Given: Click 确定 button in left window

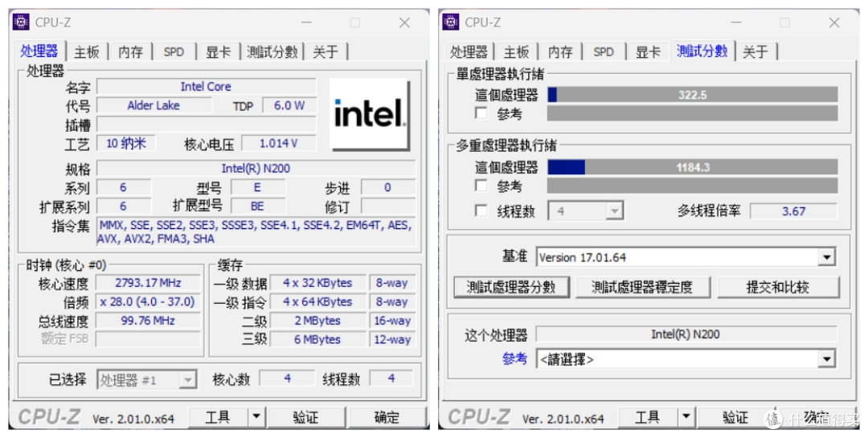Looking at the screenshot, I should point(387,417).
